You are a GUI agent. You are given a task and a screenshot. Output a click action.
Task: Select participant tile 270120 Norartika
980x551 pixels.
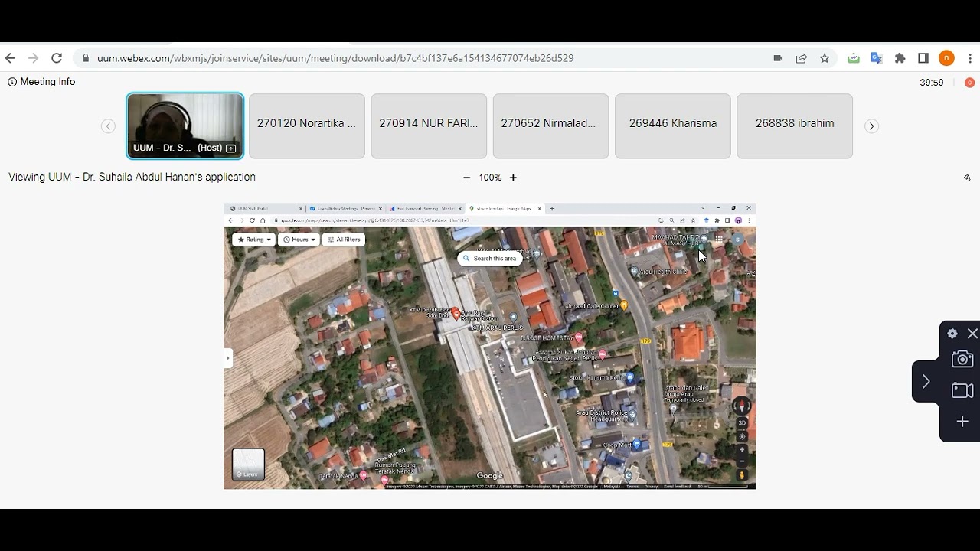coord(307,126)
